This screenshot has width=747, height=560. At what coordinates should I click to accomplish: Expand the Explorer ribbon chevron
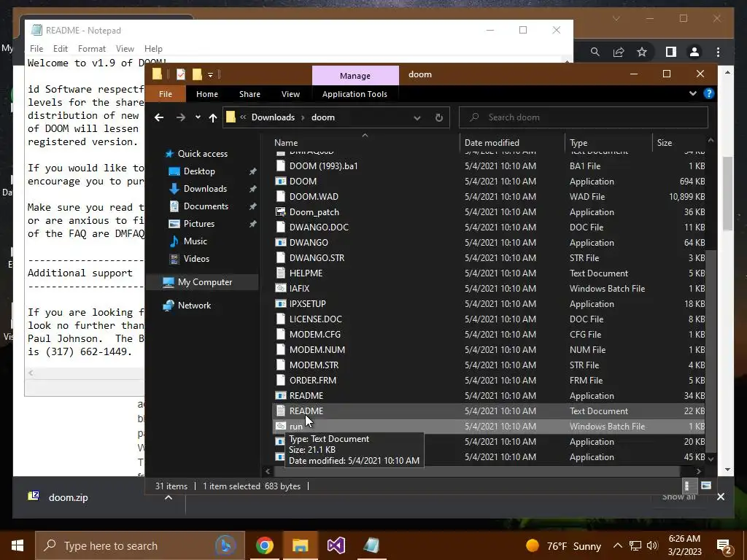693,93
